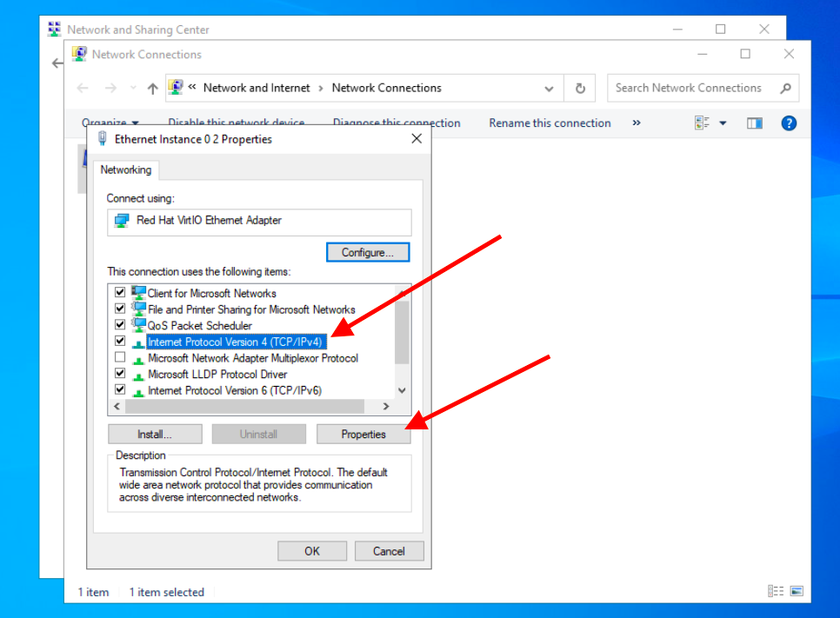
Task: Open the recent locations dropdown arrow
Action: pyautogui.click(x=133, y=89)
